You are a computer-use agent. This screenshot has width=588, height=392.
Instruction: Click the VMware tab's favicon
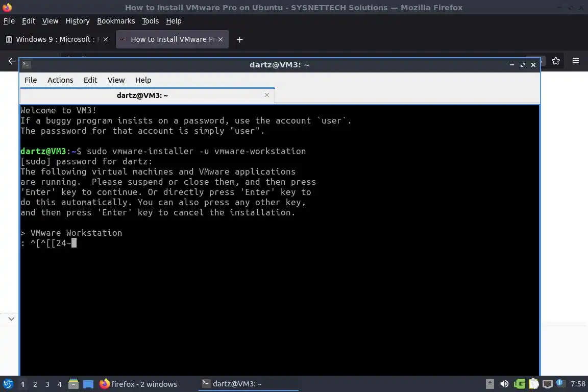pyautogui.click(x=122, y=39)
